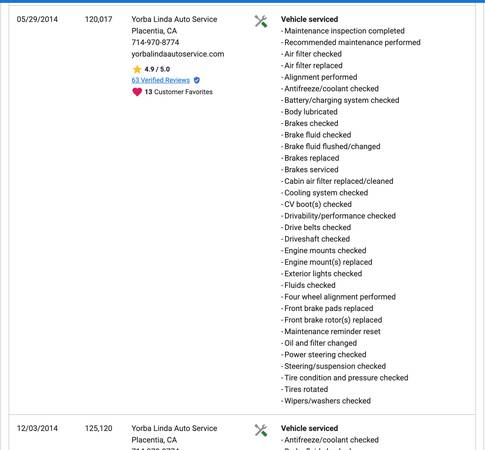The image size is (485, 450).
Task: Click Engine mount(s) replaced entry
Action: pos(327,262)
